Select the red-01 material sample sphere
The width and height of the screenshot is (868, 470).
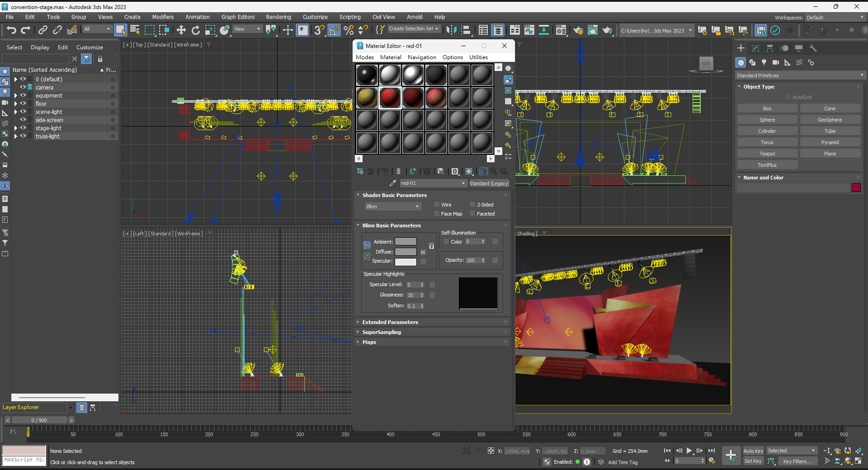point(390,98)
